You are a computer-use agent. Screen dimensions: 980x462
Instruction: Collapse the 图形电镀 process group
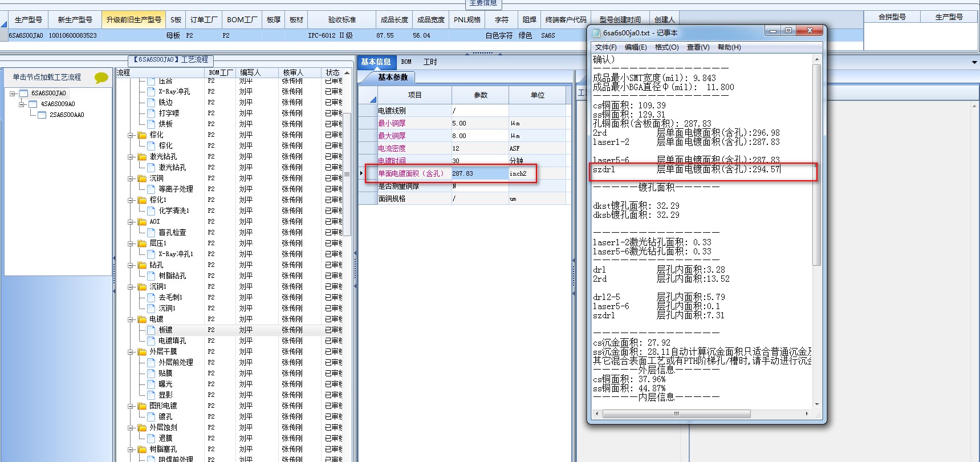[x=131, y=406]
